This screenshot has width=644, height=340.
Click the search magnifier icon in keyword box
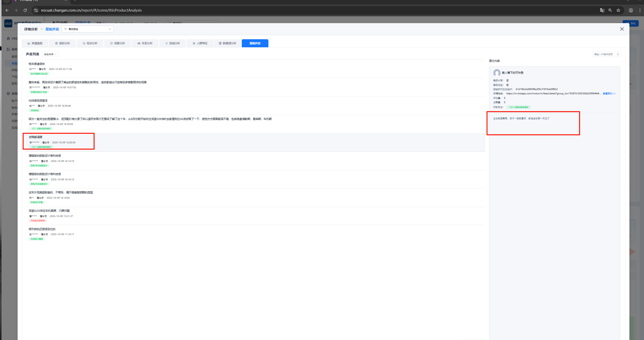click(x=618, y=54)
